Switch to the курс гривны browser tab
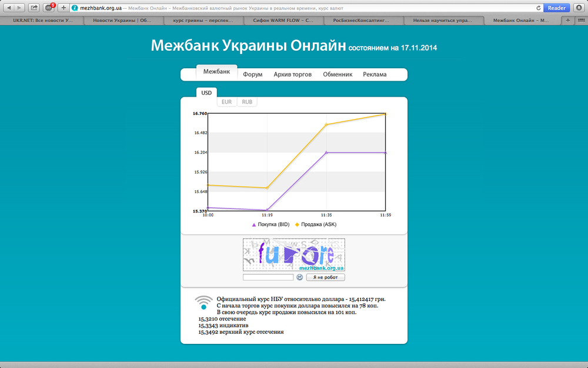The width and height of the screenshot is (588, 368). pos(203,20)
